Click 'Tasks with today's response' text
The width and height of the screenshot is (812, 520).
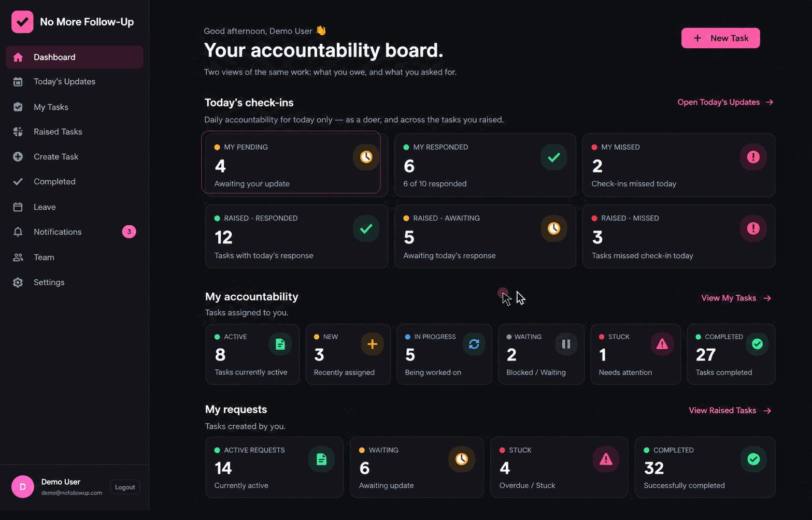click(x=264, y=256)
